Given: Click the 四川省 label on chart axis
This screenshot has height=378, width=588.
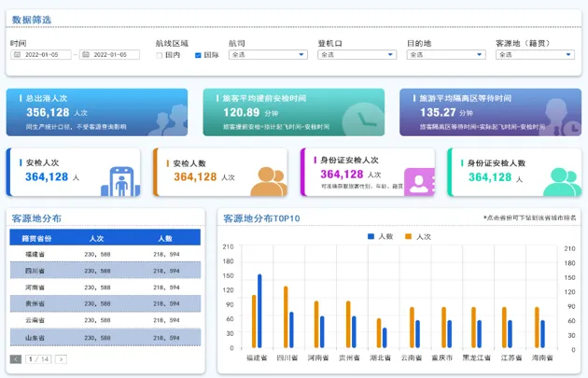Looking at the screenshot, I should coord(287,357).
